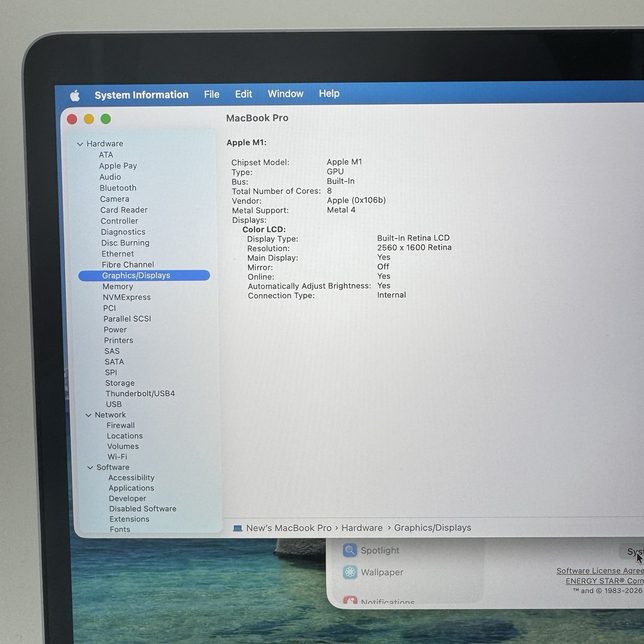Click the Spotlight icon in System Settings
644x644 pixels.
pos(350,550)
